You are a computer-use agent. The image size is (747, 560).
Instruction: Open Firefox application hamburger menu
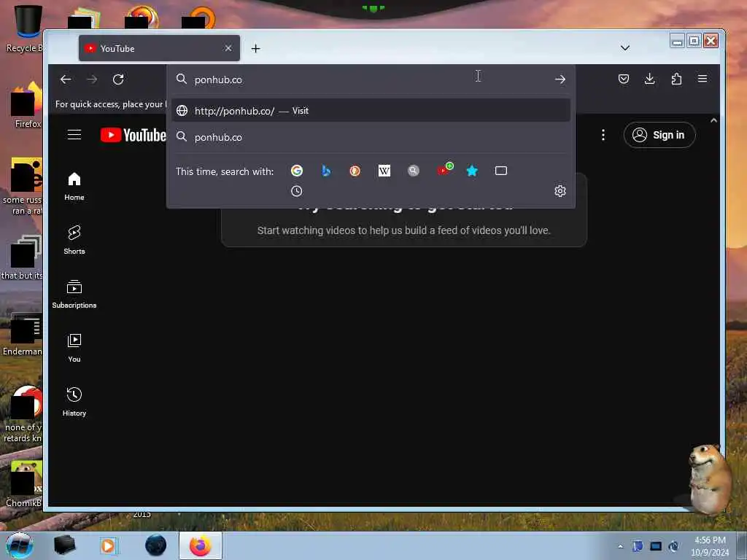click(703, 79)
